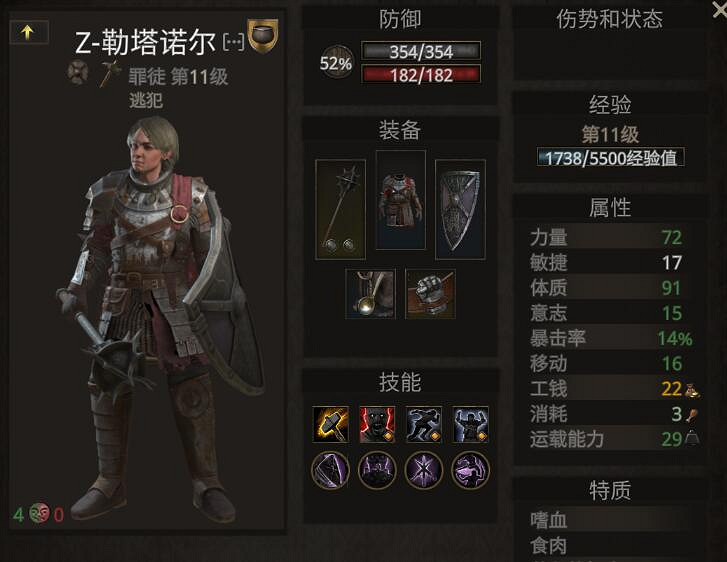Select the flexing figure skill icon
Viewport: 727px width, 562px height.
(x=471, y=424)
